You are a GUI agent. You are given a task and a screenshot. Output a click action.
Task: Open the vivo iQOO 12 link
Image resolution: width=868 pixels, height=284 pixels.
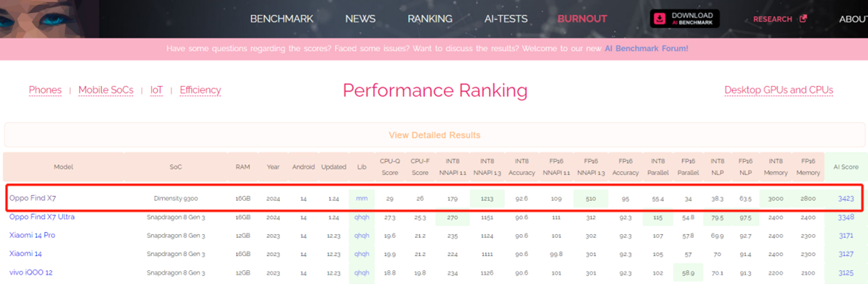pyautogui.click(x=32, y=272)
